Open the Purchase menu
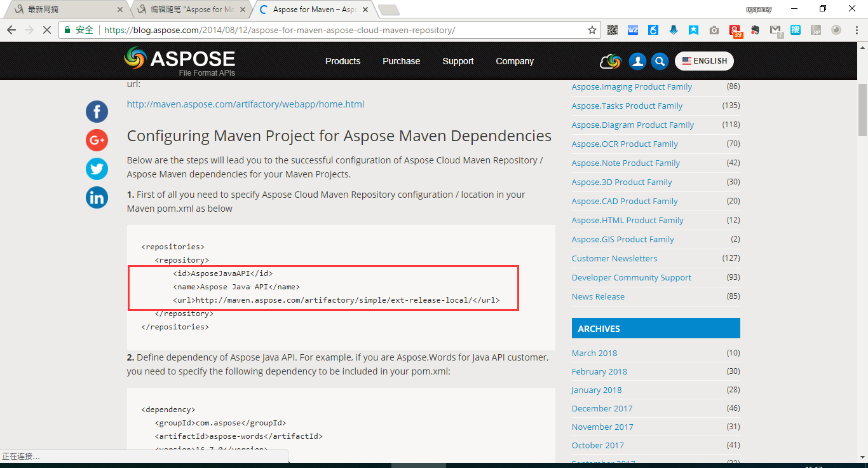This screenshot has width=868, height=468. pyautogui.click(x=401, y=61)
